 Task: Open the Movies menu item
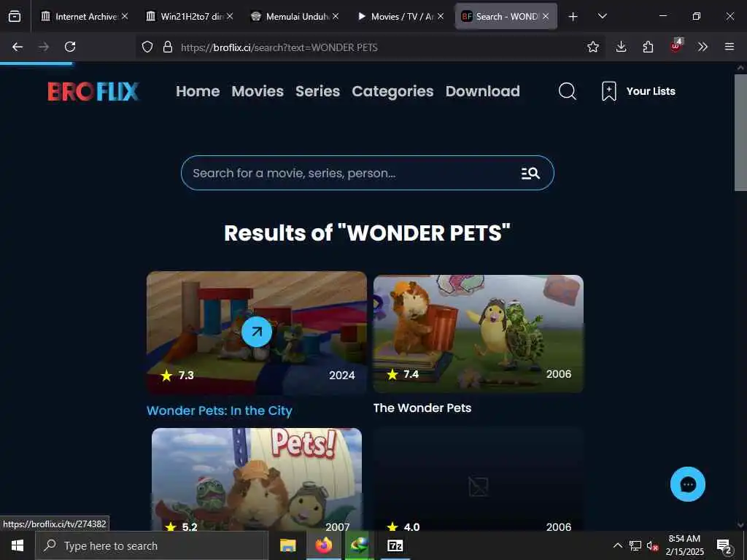coord(258,91)
